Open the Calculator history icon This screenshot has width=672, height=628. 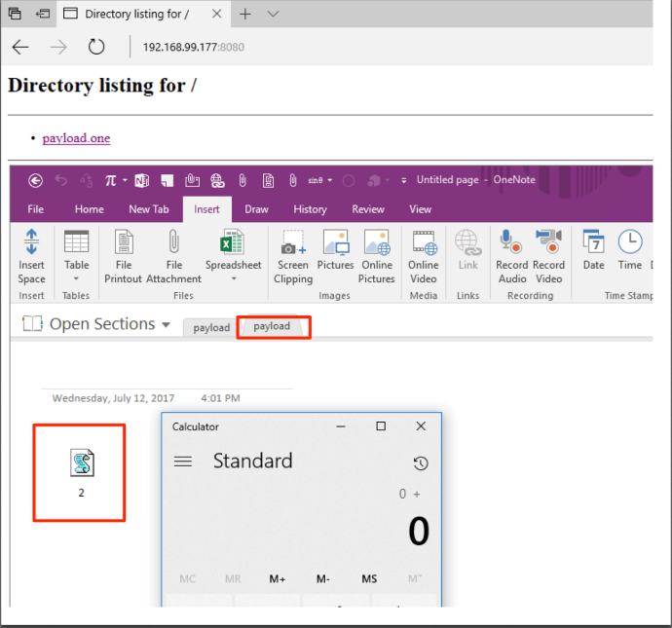click(x=420, y=462)
